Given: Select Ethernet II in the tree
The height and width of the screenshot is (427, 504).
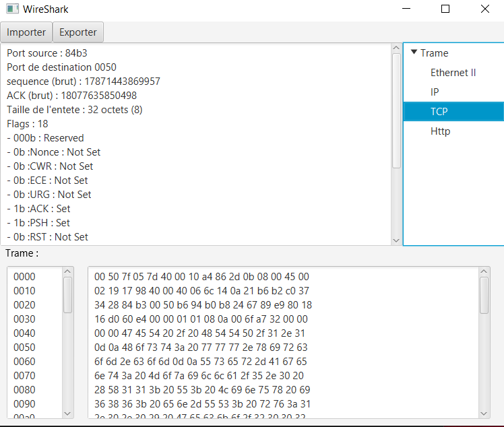Looking at the screenshot, I should (x=453, y=73).
